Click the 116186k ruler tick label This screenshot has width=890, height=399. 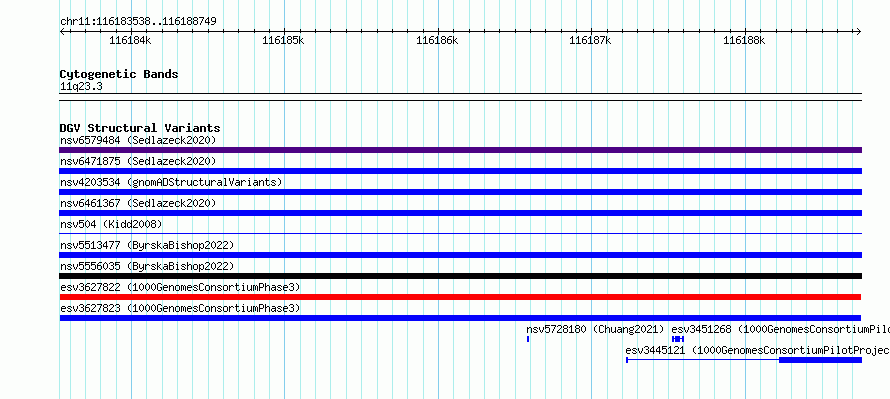click(x=437, y=40)
